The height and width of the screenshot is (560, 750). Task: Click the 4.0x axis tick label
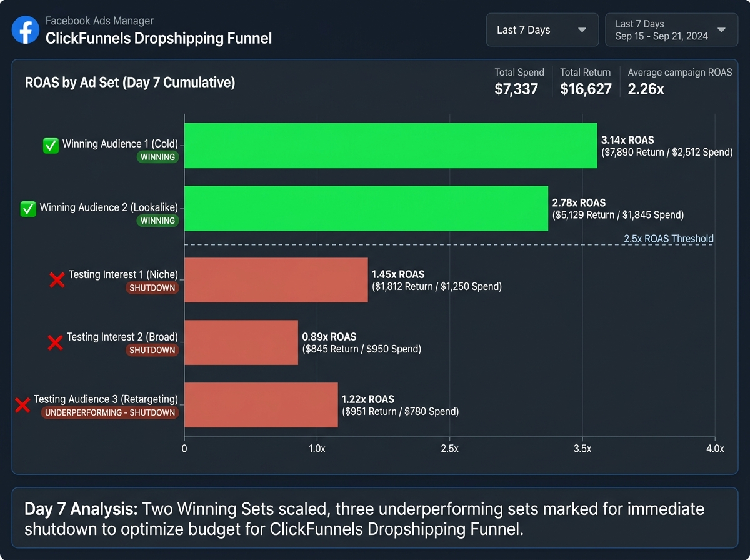(715, 449)
